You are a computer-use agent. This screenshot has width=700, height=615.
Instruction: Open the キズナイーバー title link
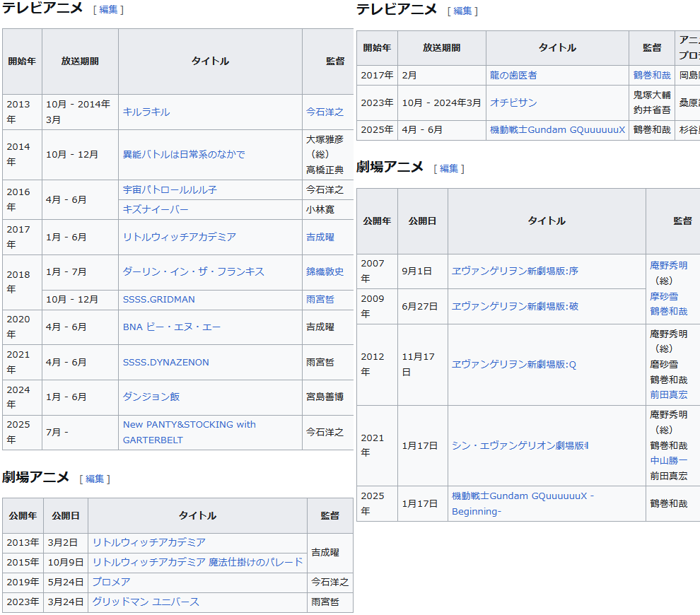(156, 209)
